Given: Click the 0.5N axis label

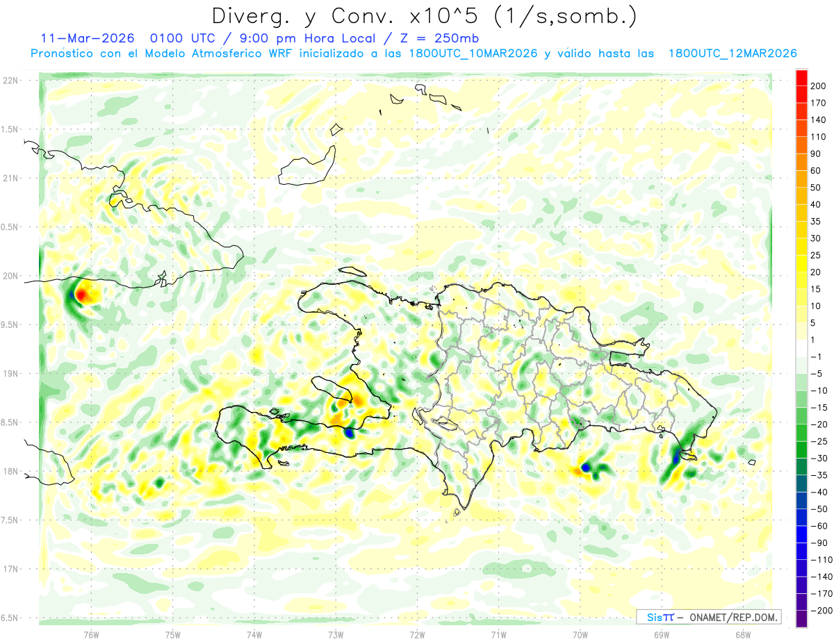Looking at the screenshot, I should tap(10, 227).
